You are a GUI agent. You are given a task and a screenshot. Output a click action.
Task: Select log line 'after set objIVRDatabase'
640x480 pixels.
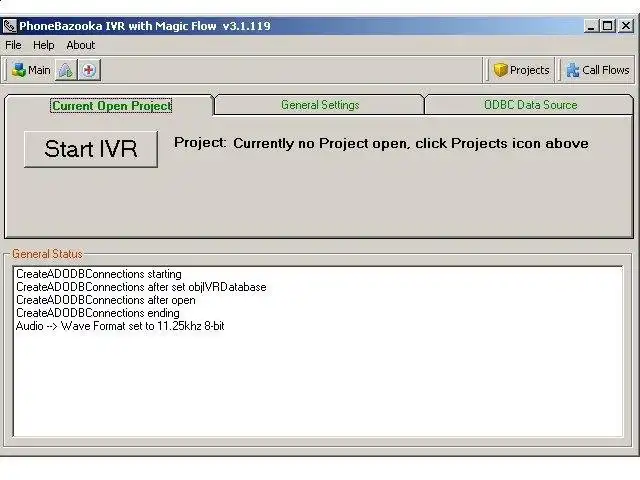[141, 287]
